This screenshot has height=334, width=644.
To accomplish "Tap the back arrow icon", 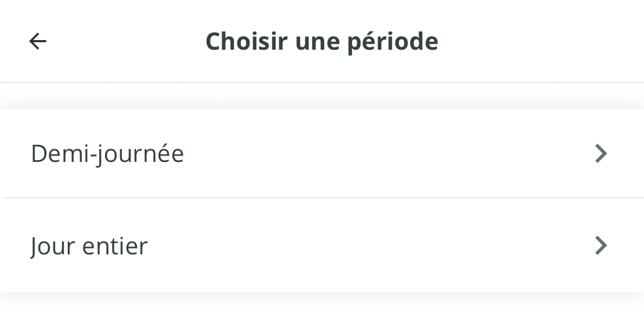I will click(x=38, y=41).
